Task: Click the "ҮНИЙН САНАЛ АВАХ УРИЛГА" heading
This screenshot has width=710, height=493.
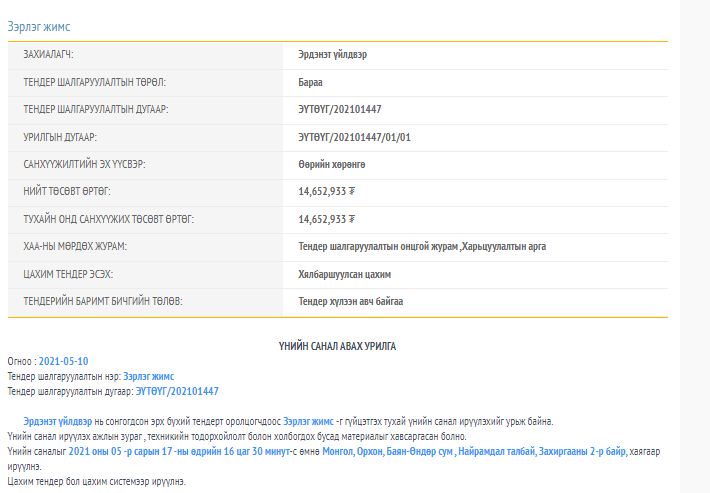Action: point(337,346)
